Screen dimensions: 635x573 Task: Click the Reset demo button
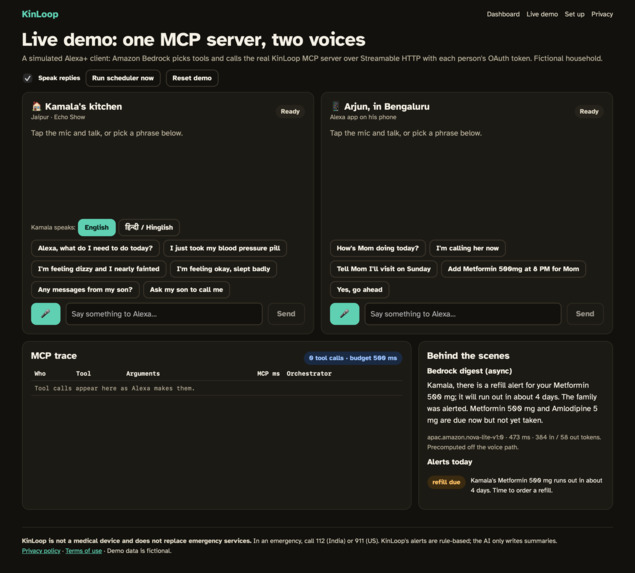pyautogui.click(x=192, y=78)
